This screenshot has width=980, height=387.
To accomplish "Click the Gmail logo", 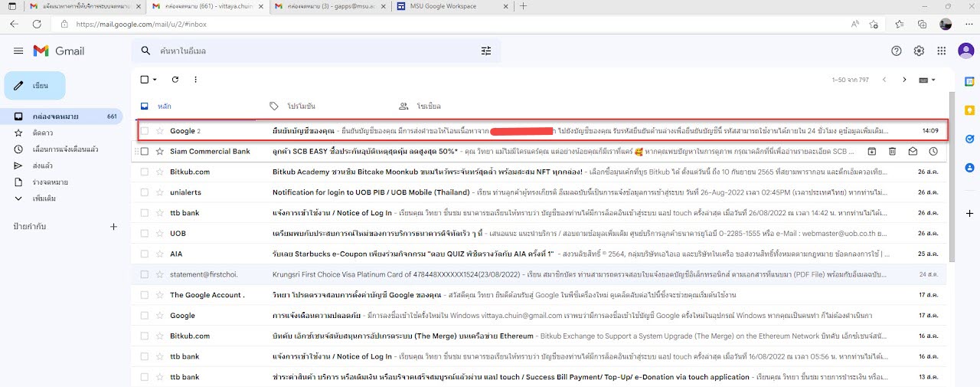I will [59, 51].
